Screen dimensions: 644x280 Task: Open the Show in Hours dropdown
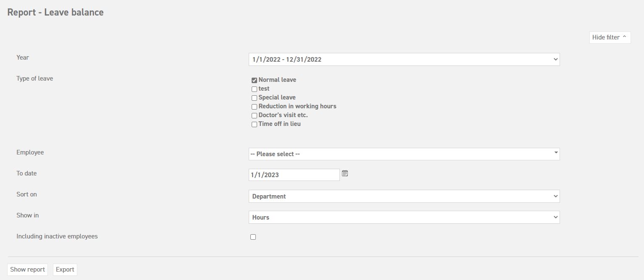(x=404, y=217)
